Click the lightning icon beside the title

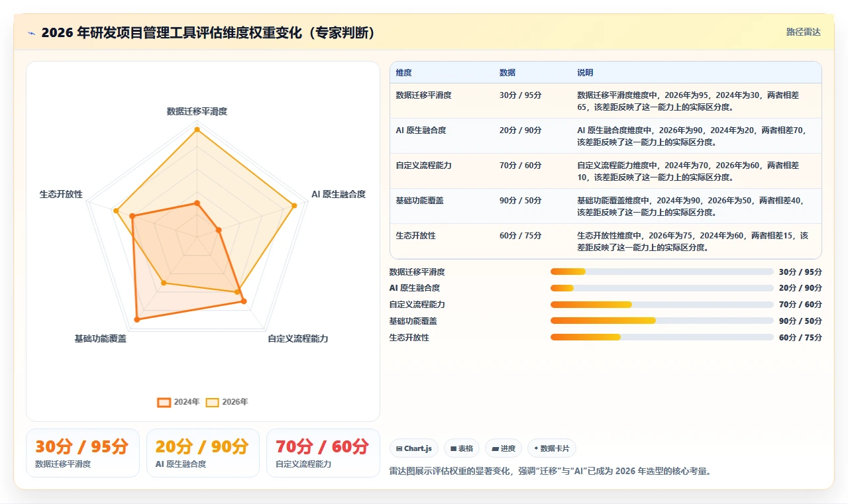[x=32, y=33]
